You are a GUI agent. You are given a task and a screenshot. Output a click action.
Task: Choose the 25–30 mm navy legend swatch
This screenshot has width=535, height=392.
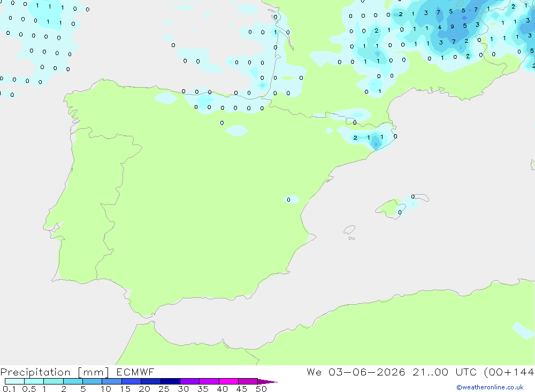170,381
